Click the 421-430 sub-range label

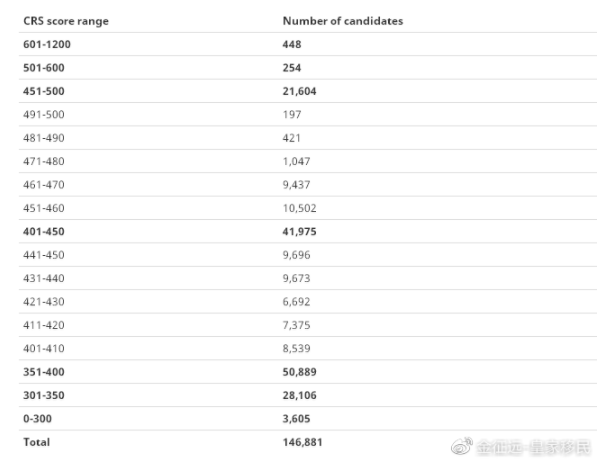click(44, 302)
